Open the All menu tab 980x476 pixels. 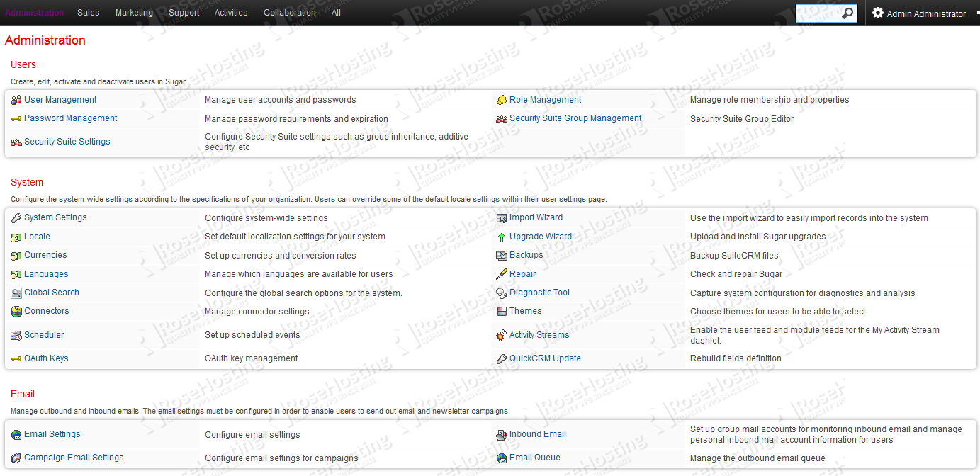click(336, 13)
